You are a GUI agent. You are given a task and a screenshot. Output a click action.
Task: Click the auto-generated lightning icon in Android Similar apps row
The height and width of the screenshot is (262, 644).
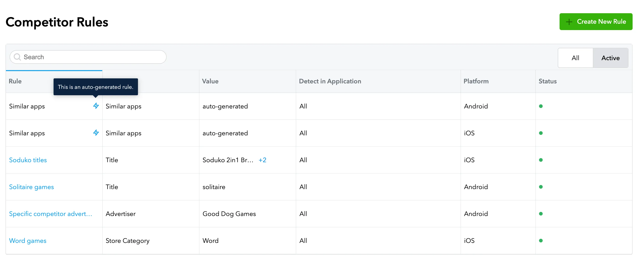tap(96, 106)
